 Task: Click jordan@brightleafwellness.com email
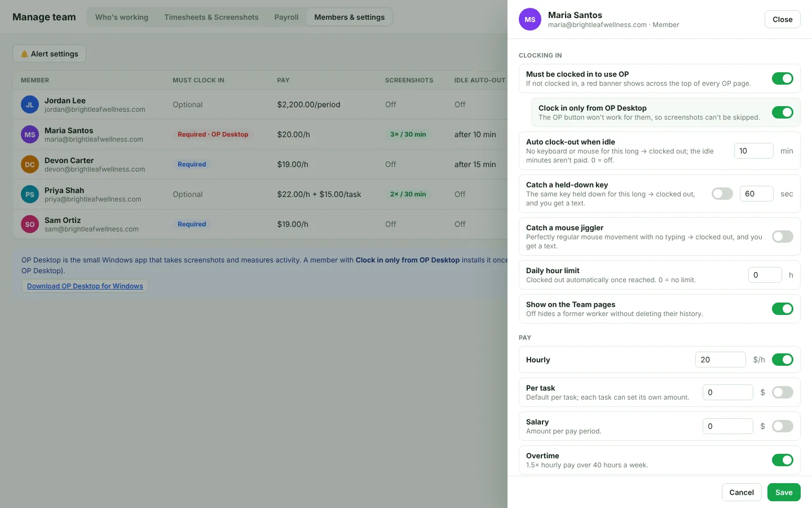pos(95,110)
